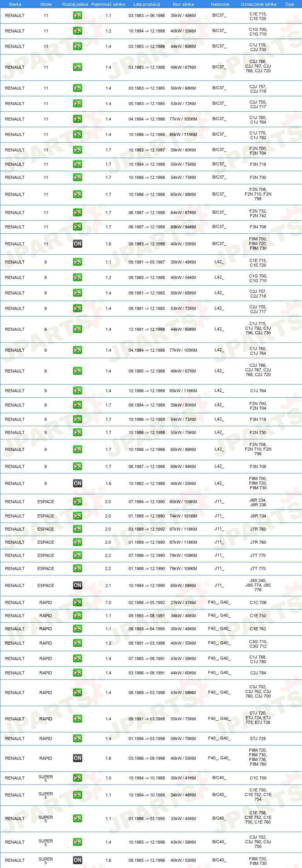Click petrol icon in Renault 11 77kW / 105KM row

coord(77,119)
